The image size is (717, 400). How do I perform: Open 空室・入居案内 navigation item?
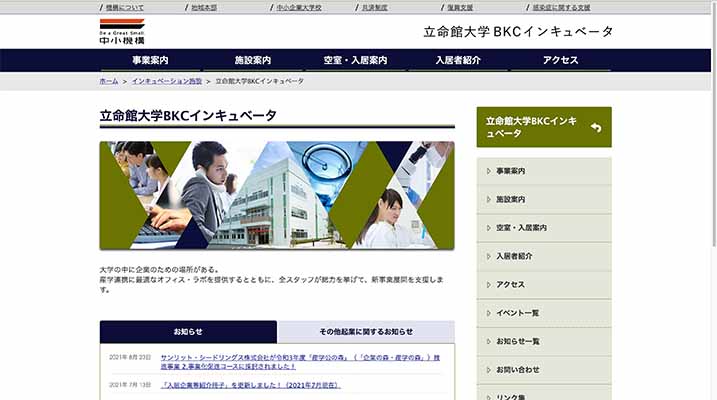[355, 60]
